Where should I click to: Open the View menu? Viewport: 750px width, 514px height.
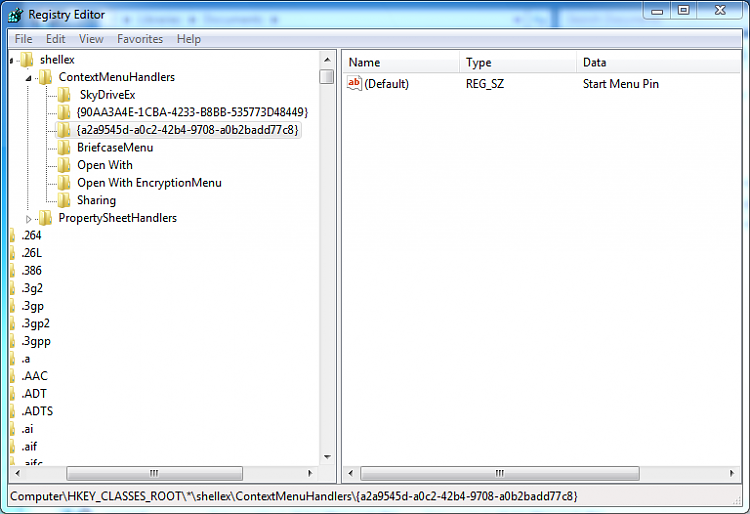coord(91,39)
